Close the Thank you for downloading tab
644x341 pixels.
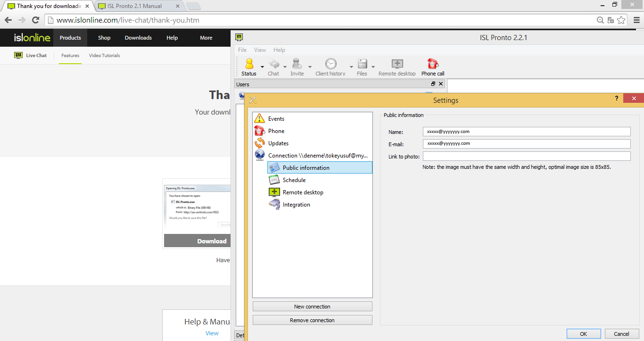87,6
